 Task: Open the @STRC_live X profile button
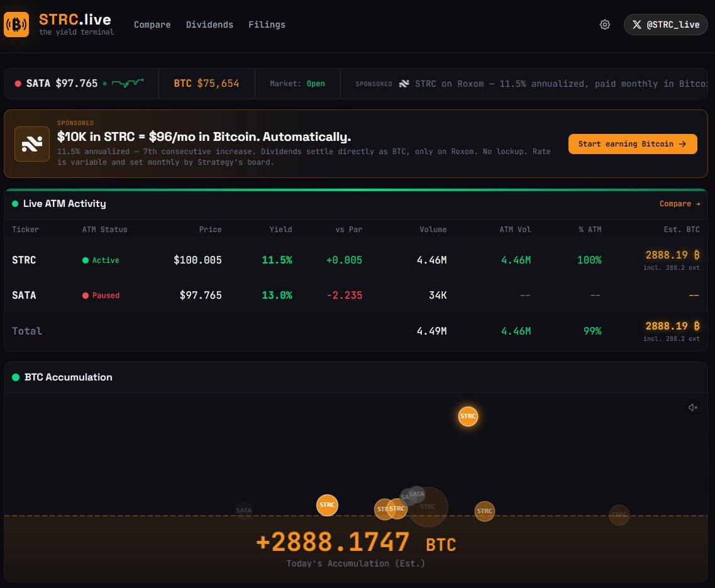coord(666,25)
